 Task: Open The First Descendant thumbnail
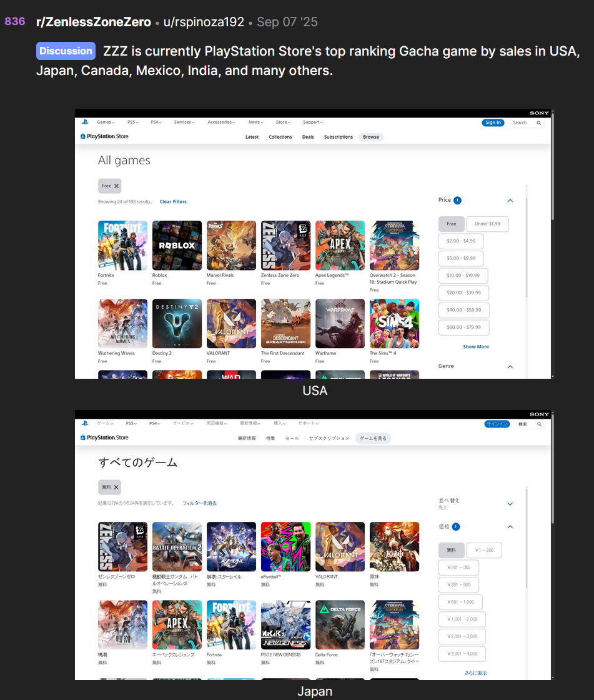(x=285, y=323)
